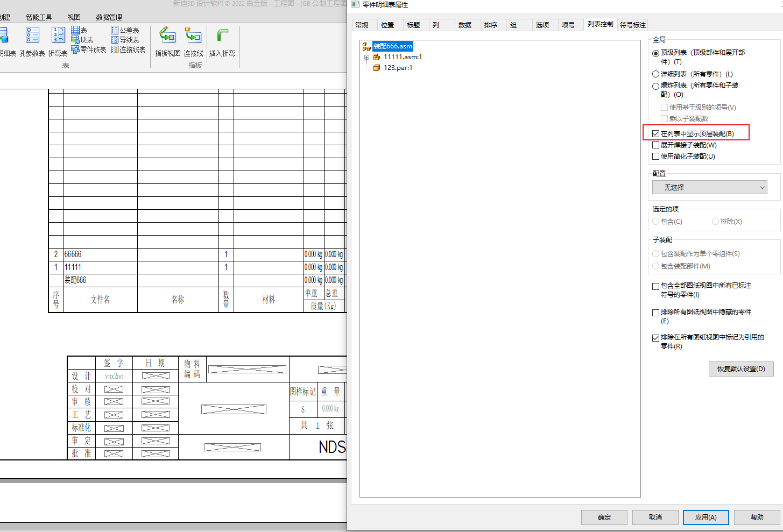Switch to the 常规 tab
This screenshot has width=783, height=532.
coord(362,25)
